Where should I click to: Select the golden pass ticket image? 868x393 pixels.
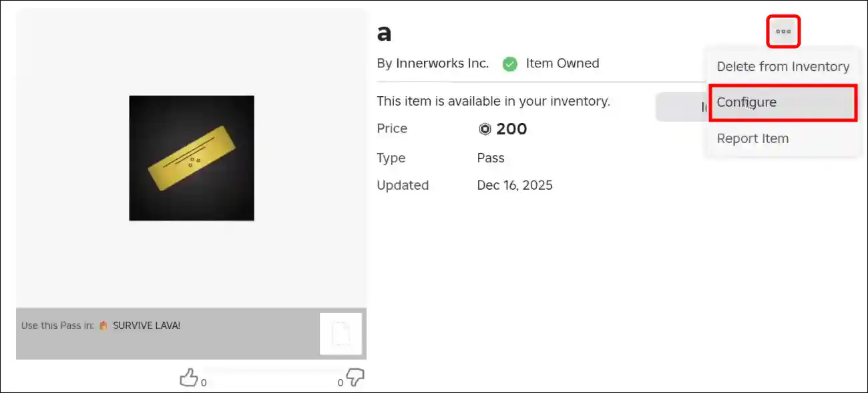click(x=192, y=158)
